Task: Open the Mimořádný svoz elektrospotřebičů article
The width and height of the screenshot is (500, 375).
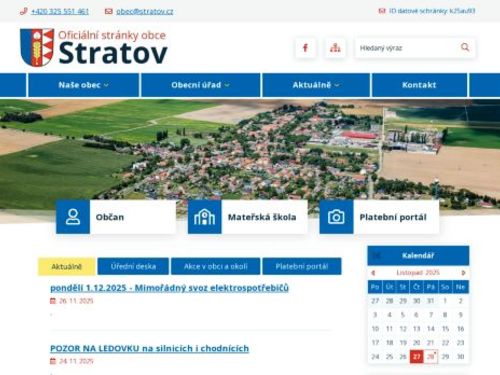Action: (169, 288)
